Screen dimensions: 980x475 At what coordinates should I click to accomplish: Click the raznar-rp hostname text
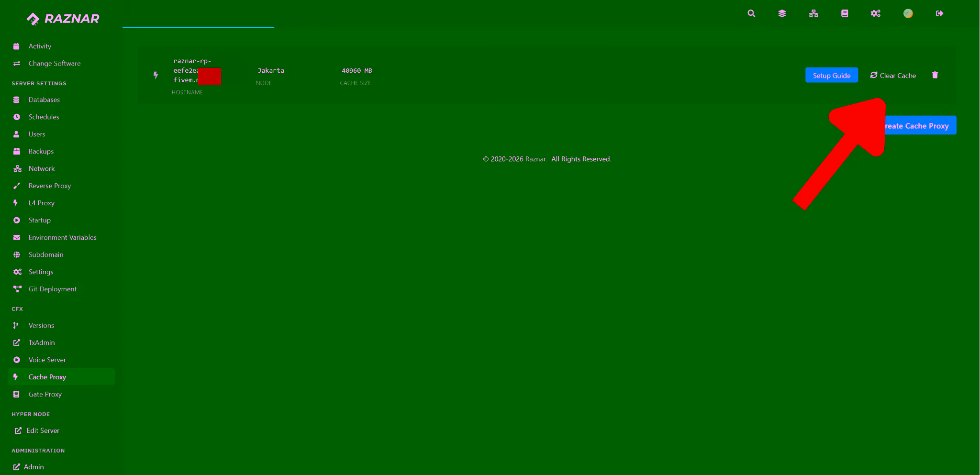click(x=197, y=70)
